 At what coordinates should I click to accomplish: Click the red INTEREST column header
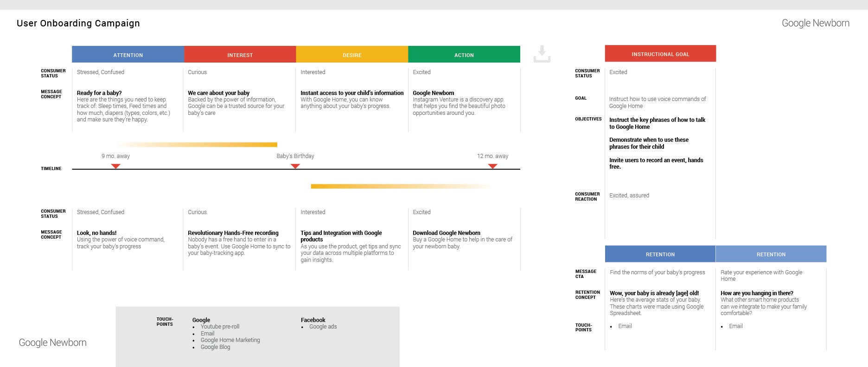tap(240, 54)
